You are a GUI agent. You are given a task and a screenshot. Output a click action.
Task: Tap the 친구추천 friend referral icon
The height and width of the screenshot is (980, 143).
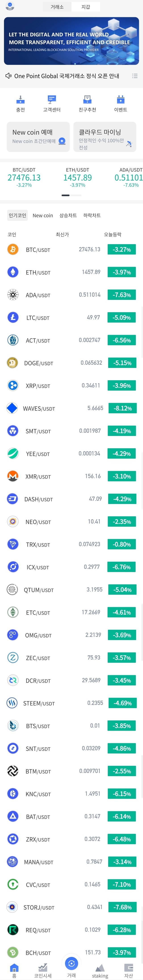[x=87, y=100]
